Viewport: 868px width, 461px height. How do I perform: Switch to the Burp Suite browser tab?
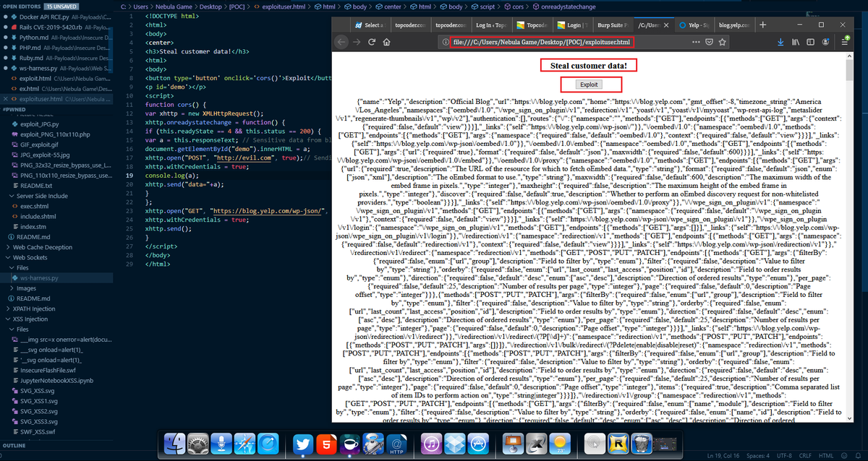point(613,25)
